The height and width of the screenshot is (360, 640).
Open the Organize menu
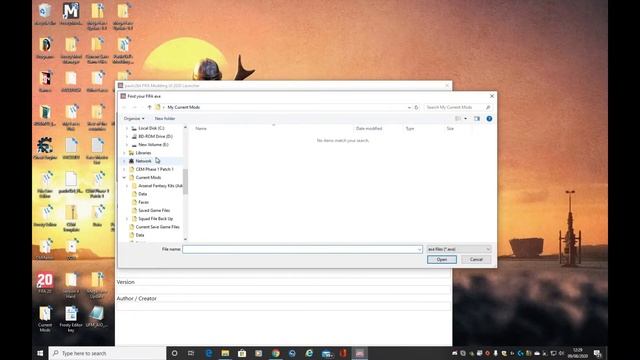[134, 118]
